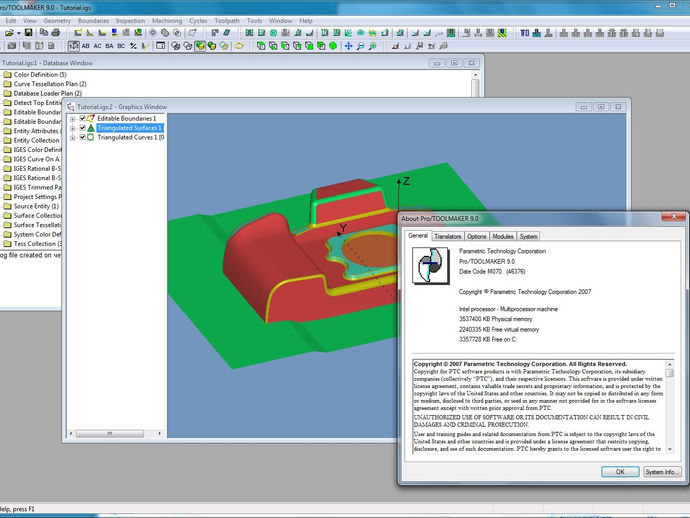The width and height of the screenshot is (690, 518).
Task: Click the System Info... button
Action: (x=662, y=472)
